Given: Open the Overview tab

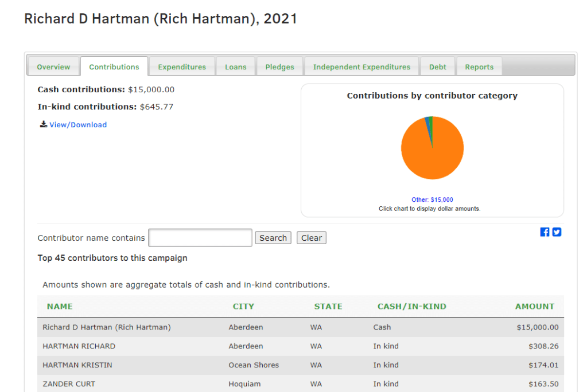Looking at the screenshot, I should tap(53, 67).
